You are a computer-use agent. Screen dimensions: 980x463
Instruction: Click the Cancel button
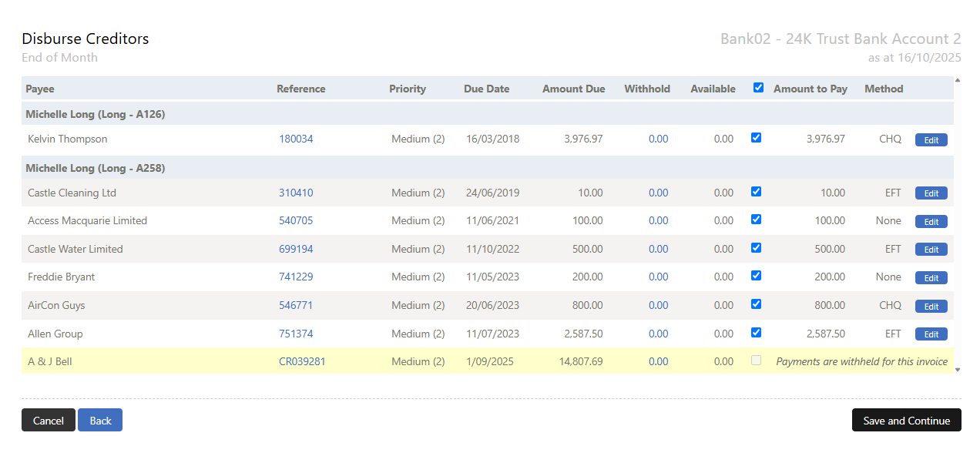pos(49,421)
